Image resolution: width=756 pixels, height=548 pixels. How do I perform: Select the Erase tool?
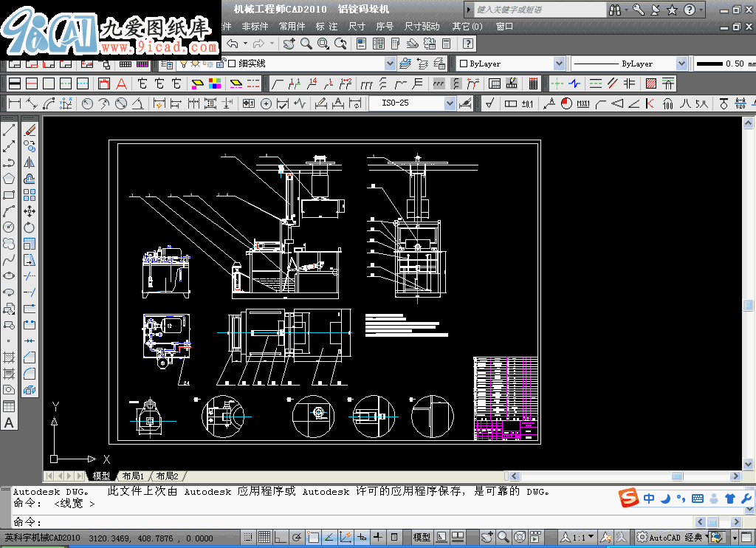click(30, 130)
